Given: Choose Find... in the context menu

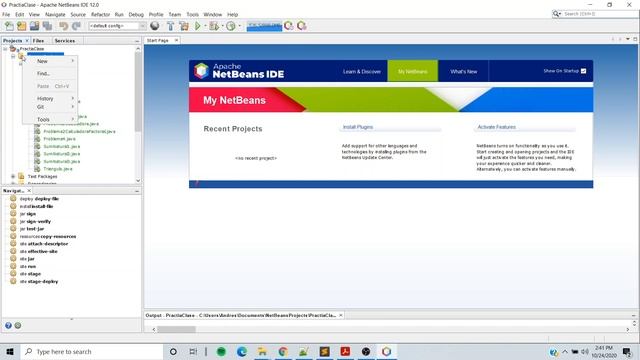Looking at the screenshot, I should pyautogui.click(x=50, y=73).
